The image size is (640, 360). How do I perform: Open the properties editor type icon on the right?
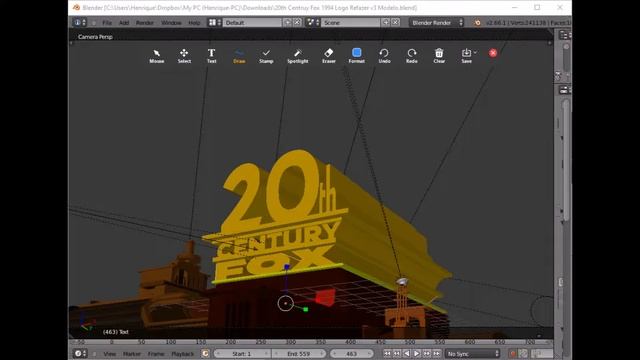click(564, 90)
